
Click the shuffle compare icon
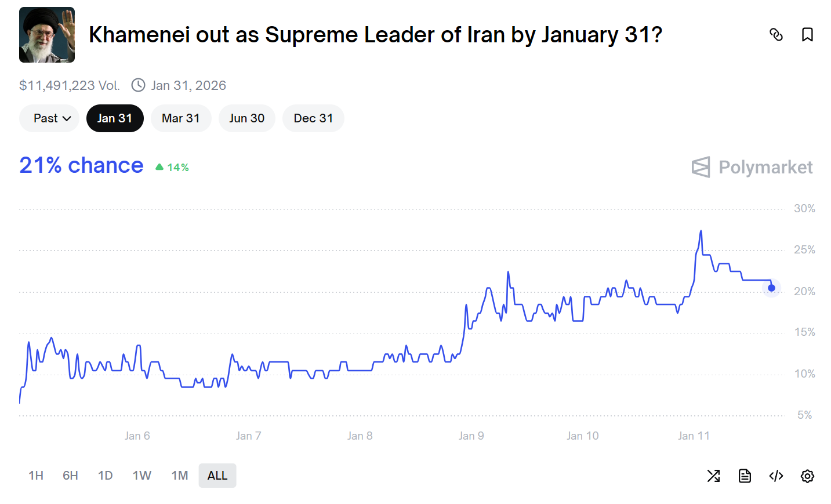click(713, 476)
